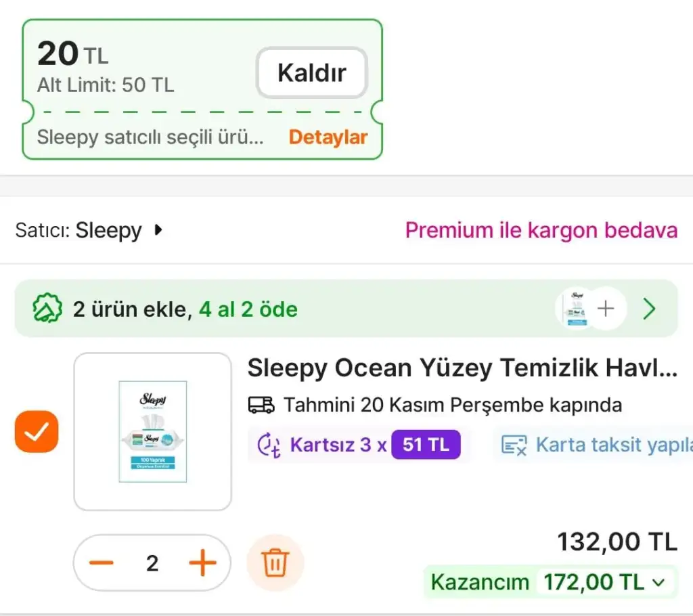Uncheck the Sleepy product checkbox
Image resolution: width=693 pixels, height=616 pixels.
tap(37, 432)
